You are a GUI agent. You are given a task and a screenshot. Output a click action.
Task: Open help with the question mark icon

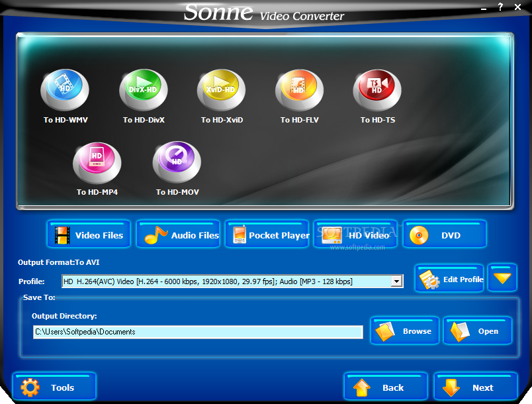coord(500,7)
